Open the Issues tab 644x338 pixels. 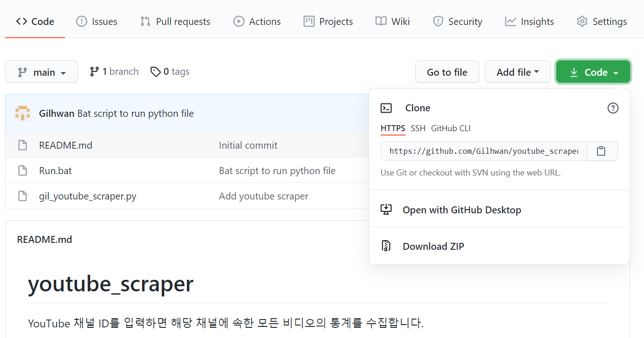tap(96, 22)
